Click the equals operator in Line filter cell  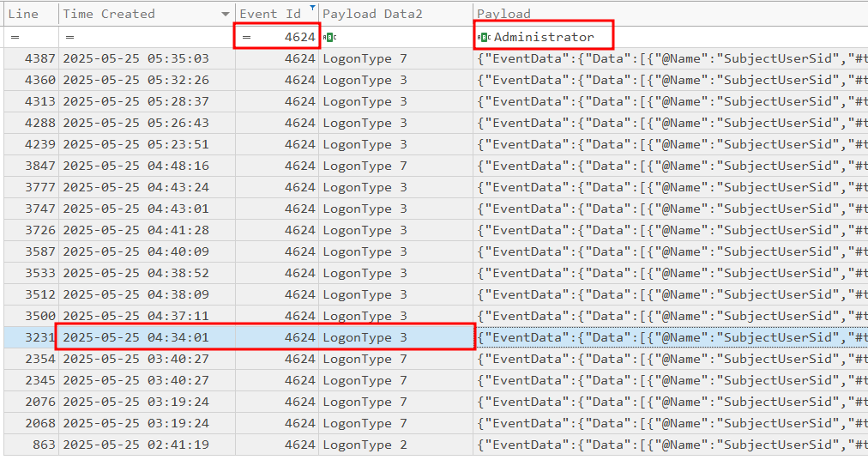coord(14,37)
